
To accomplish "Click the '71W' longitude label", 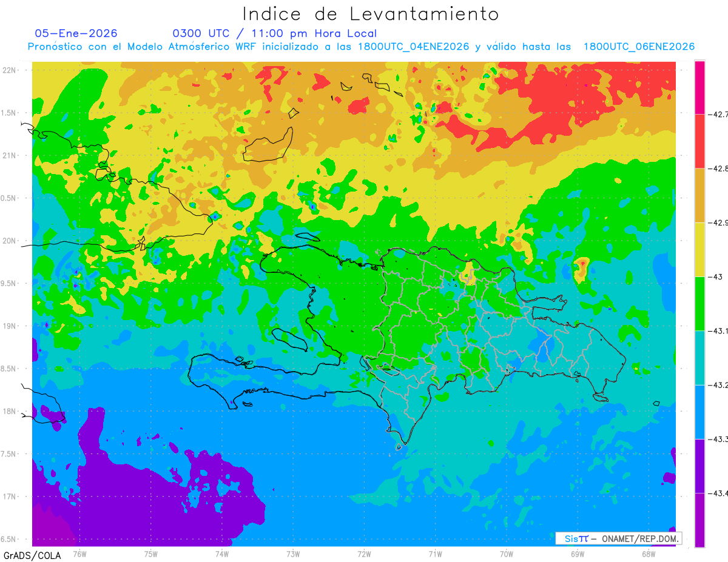I will click(435, 554).
